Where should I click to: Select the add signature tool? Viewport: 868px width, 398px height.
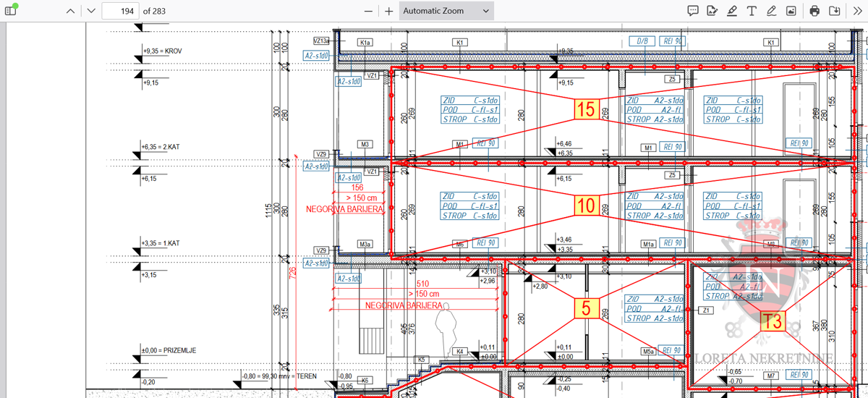point(712,11)
